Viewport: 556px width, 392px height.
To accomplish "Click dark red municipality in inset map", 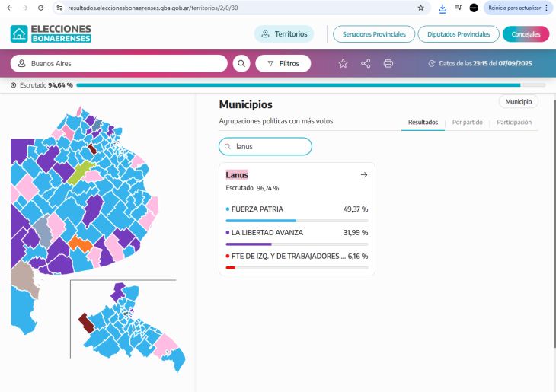I will point(86,323).
